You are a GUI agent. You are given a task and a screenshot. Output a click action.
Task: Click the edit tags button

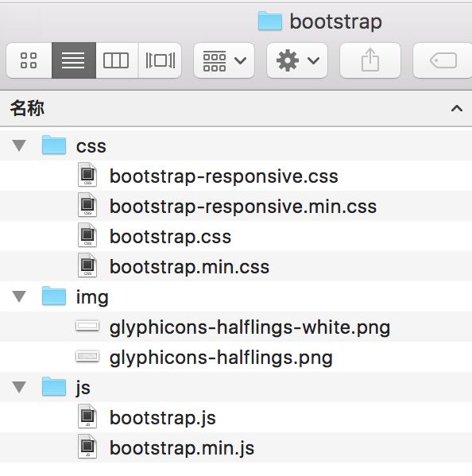443,60
